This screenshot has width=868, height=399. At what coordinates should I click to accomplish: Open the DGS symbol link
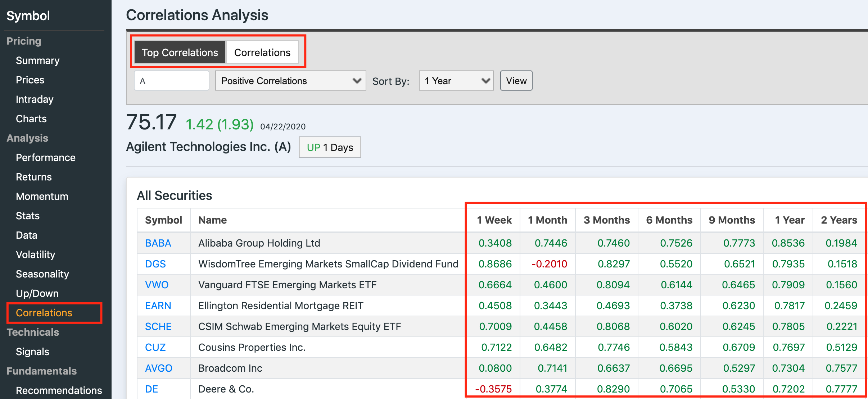click(x=155, y=264)
